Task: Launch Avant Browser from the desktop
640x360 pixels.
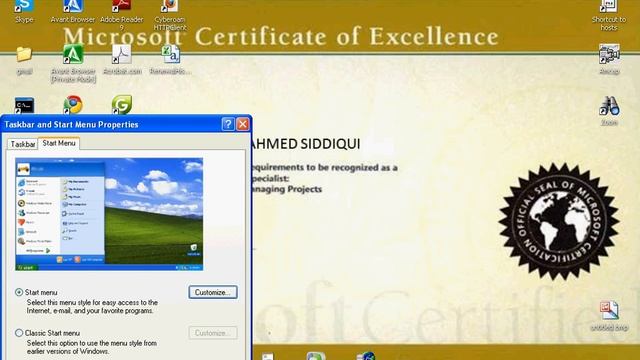Action: [73, 11]
